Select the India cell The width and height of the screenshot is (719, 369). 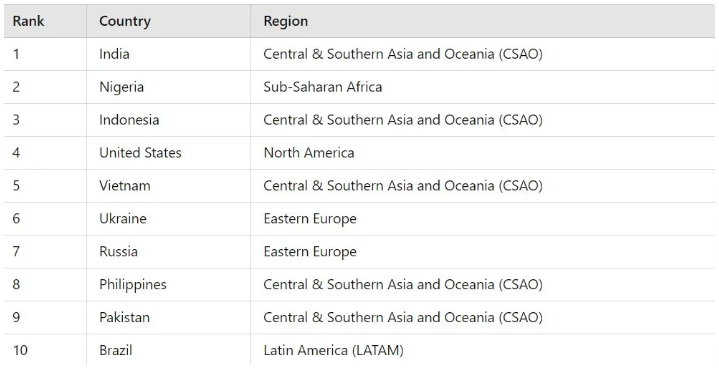coord(168,54)
